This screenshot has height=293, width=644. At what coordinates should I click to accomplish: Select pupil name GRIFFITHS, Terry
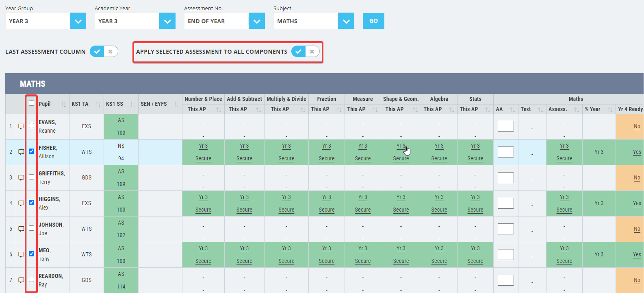tap(52, 178)
